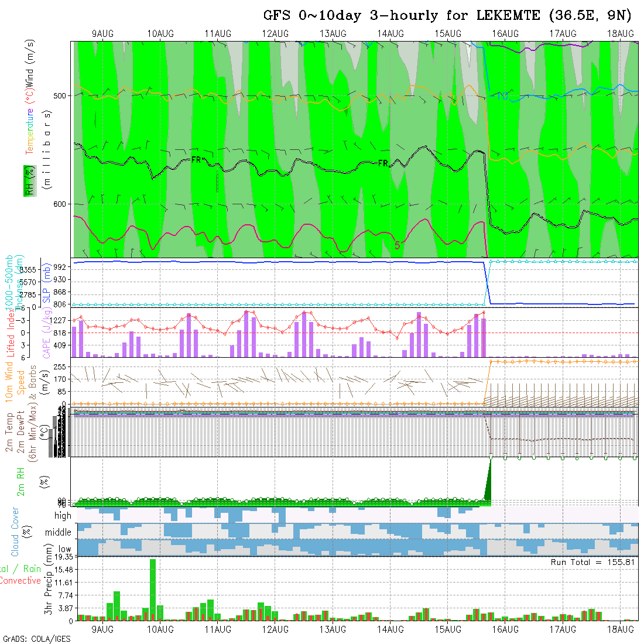Image resolution: width=644 pixels, height=644 pixels.
Task: Select the 10AUG label on the top axis
Action: click(160, 34)
